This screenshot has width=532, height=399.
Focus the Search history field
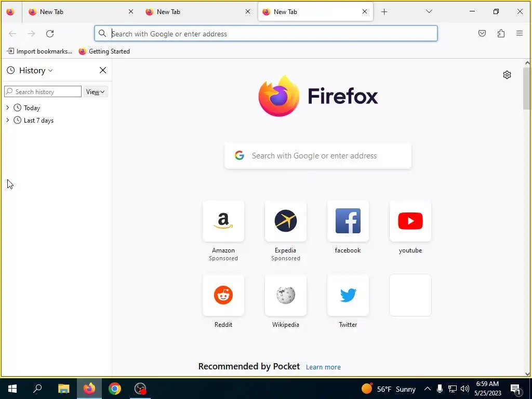coord(43,91)
